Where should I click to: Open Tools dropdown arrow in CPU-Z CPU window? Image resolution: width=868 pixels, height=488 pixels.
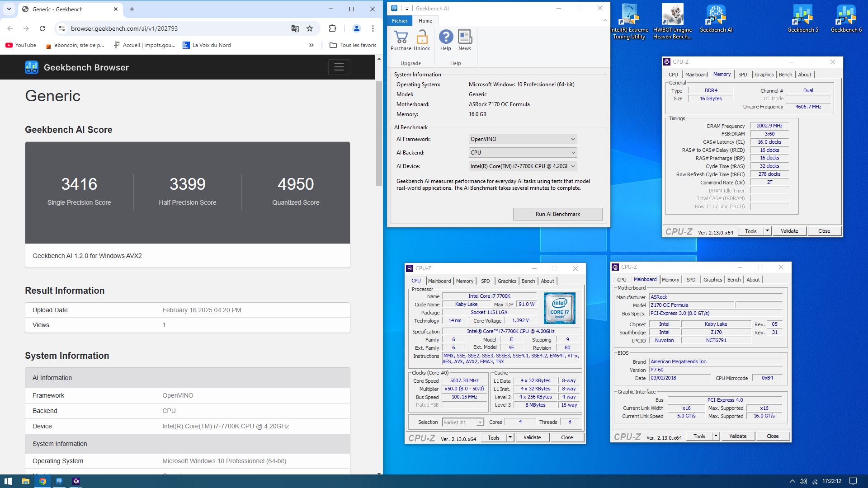510,437
